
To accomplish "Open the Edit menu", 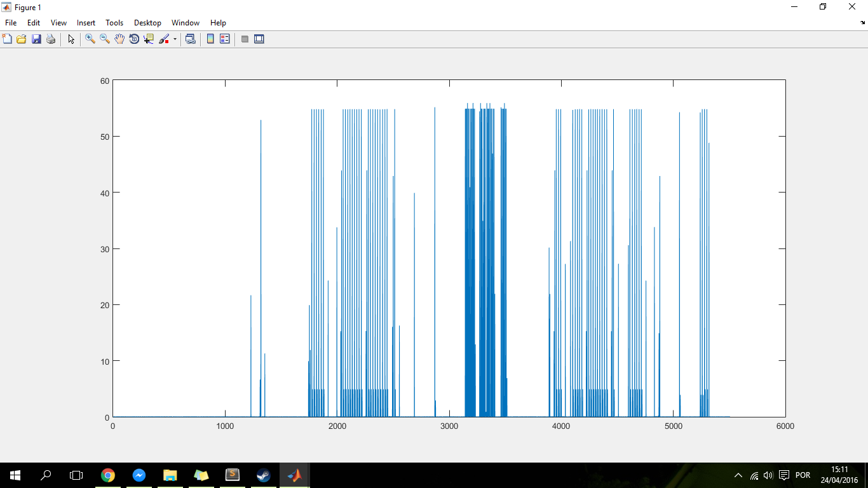I will point(34,23).
